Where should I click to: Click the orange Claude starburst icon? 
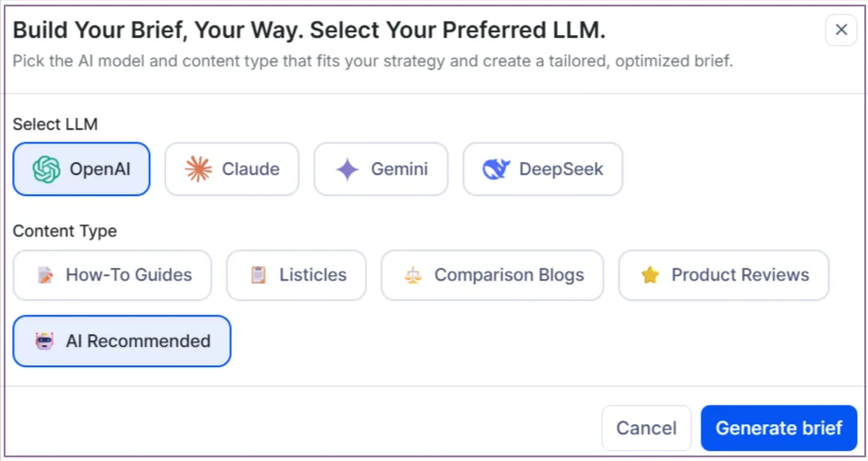coord(198,169)
